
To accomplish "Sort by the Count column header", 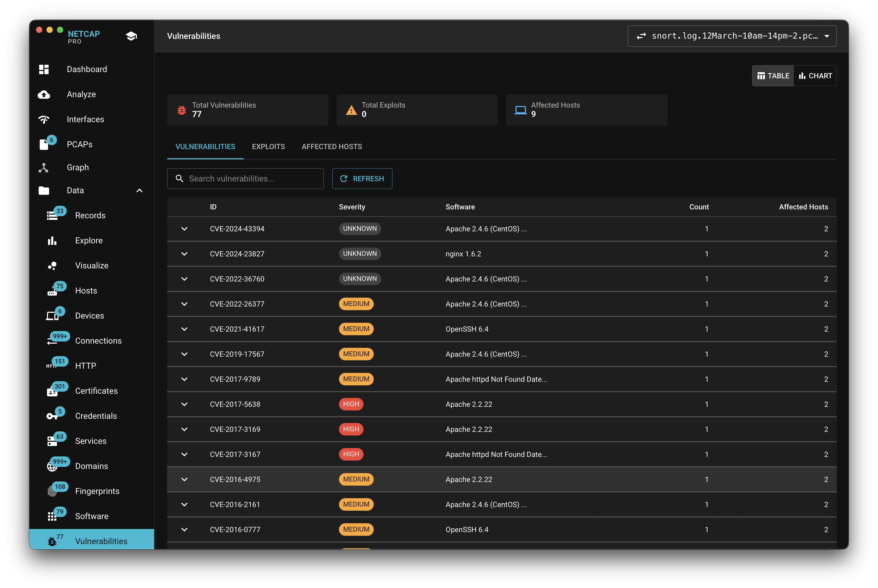I will tap(699, 207).
